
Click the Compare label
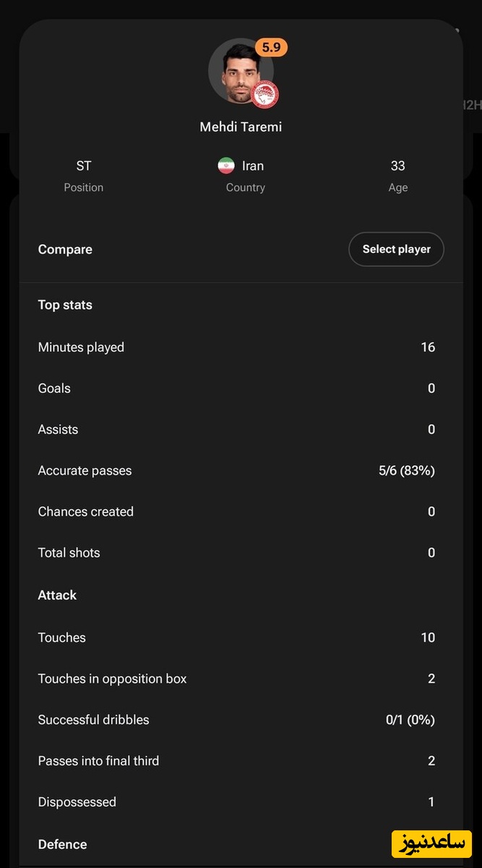(x=65, y=250)
